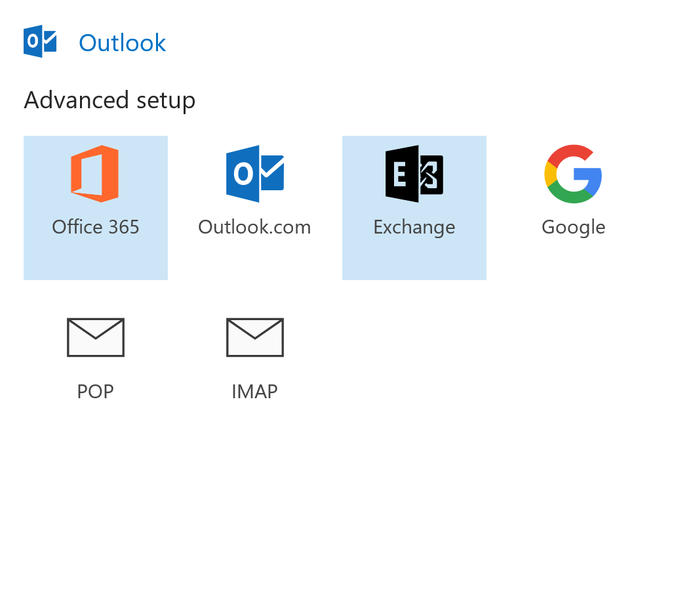Image resolution: width=674 pixels, height=616 pixels.
Task: Click the Outlook.com envelope icon
Action: [x=254, y=174]
